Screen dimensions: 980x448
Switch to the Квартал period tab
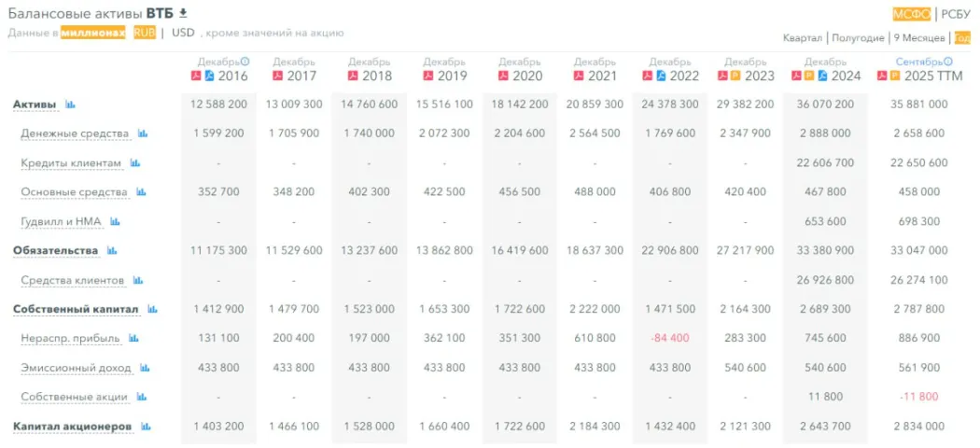click(x=803, y=38)
